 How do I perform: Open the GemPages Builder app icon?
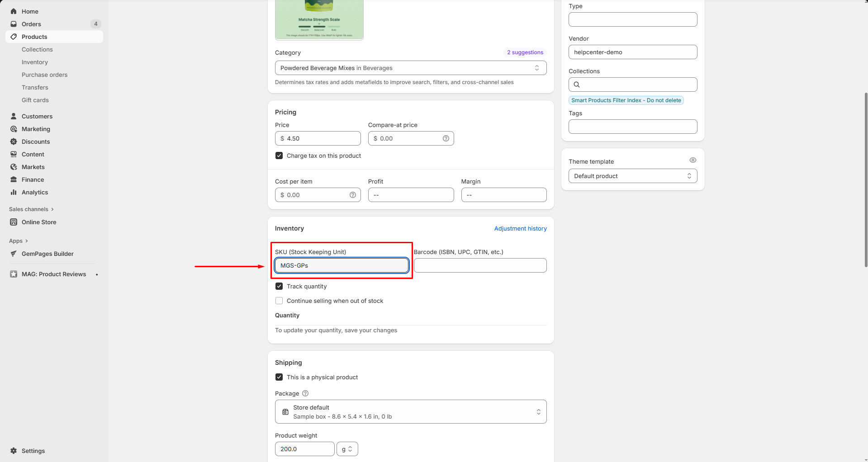tap(14, 254)
